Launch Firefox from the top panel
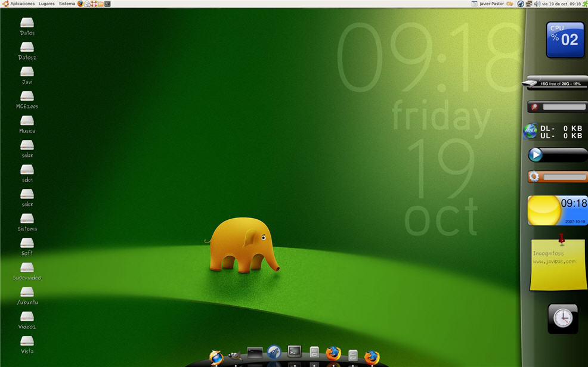This screenshot has height=367, width=588. [x=81, y=4]
